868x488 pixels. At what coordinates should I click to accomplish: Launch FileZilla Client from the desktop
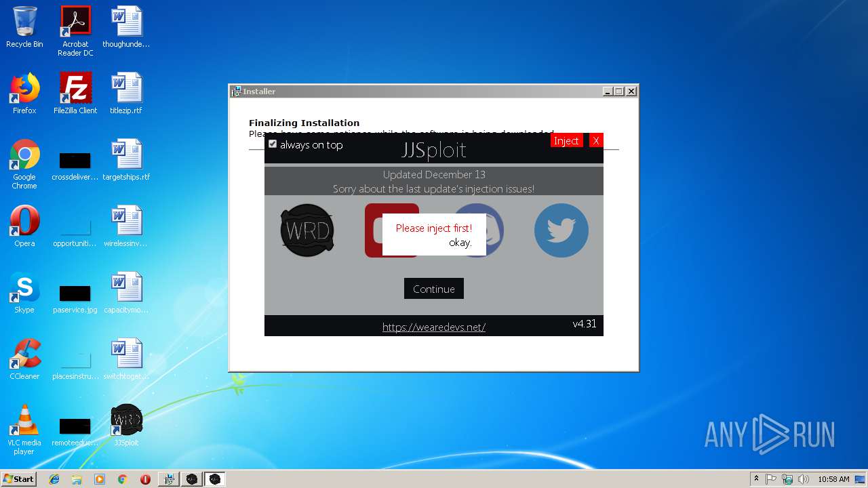pyautogui.click(x=75, y=94)
